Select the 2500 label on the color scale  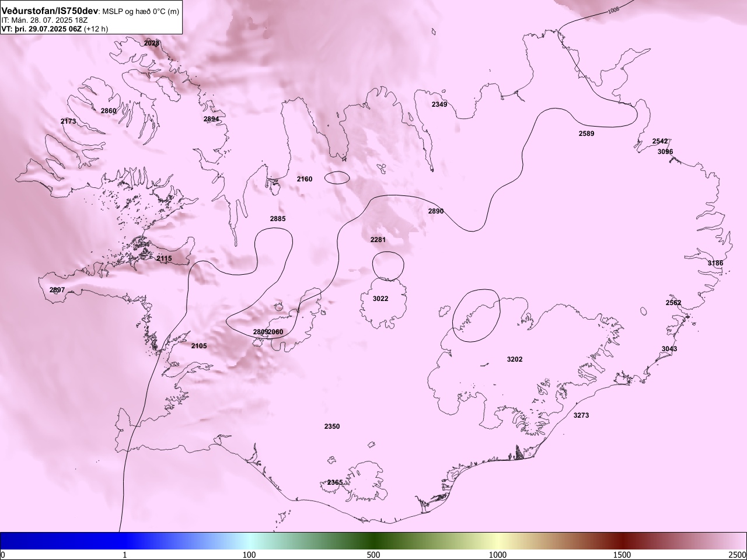[x=738, y=555]
